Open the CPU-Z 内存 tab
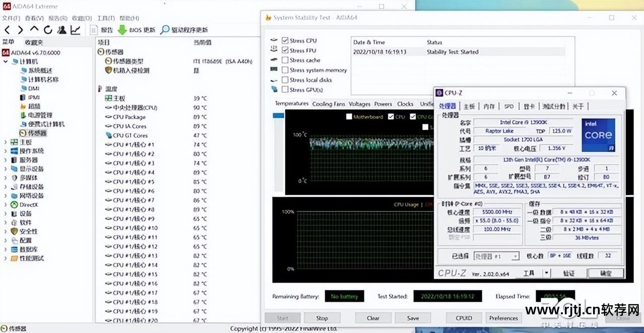This screenshot has height=333, width=644. [489, 106]
